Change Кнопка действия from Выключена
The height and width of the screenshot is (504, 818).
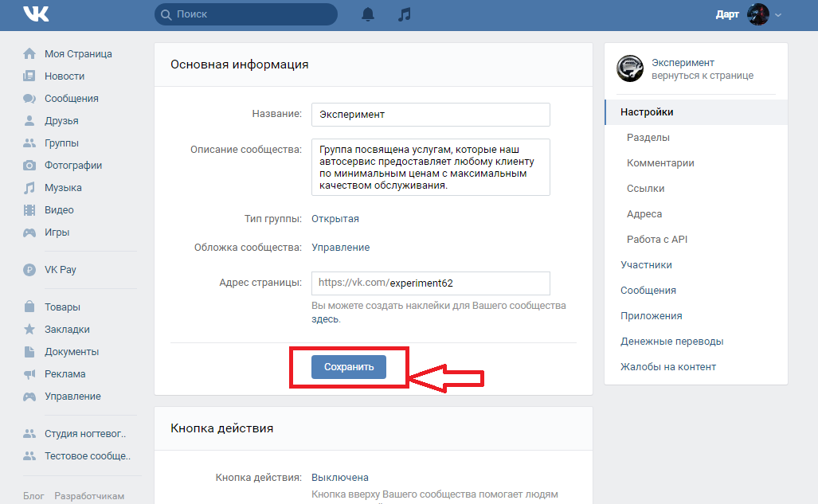[340, 478]
